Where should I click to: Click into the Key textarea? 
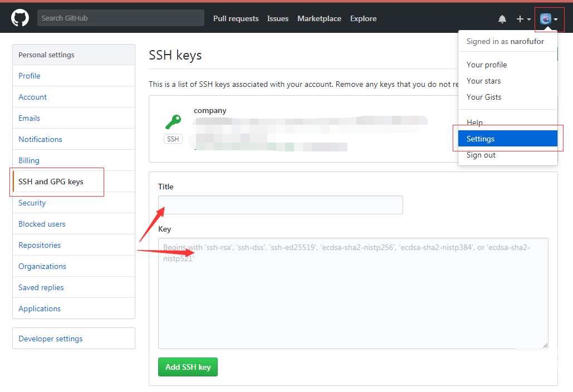[353, 293]
